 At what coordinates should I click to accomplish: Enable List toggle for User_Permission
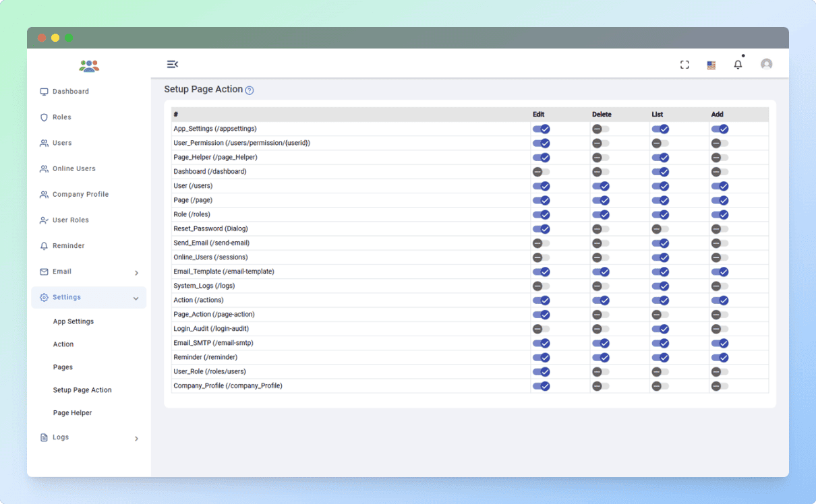pos(660,143)
